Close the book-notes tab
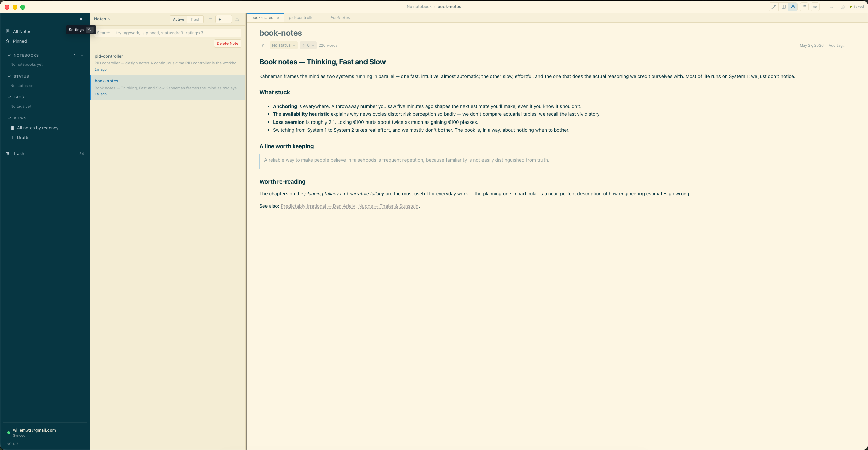This screenshot has width=868, height=450. click(x=278, y=18)
